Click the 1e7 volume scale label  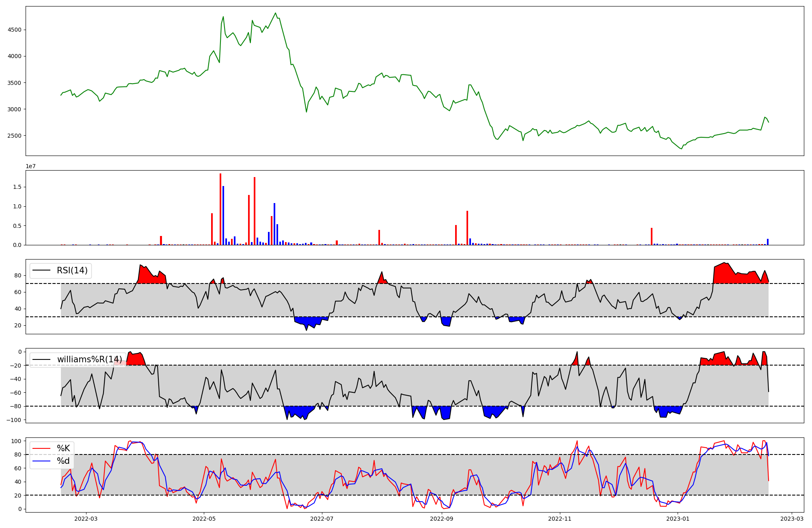point(30,167)
